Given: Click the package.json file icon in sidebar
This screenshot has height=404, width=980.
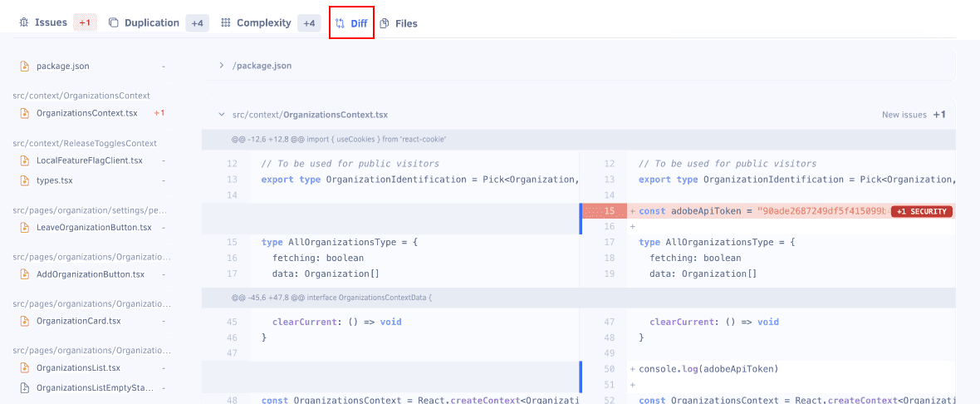Looking at the screenshot, I should click(25, 66).
